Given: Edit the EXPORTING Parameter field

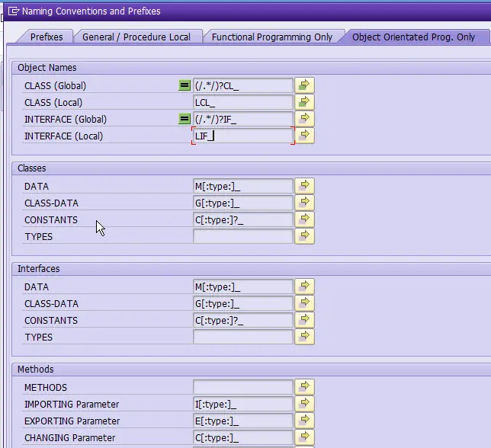Looking at the screenshot, I should 243,421.
